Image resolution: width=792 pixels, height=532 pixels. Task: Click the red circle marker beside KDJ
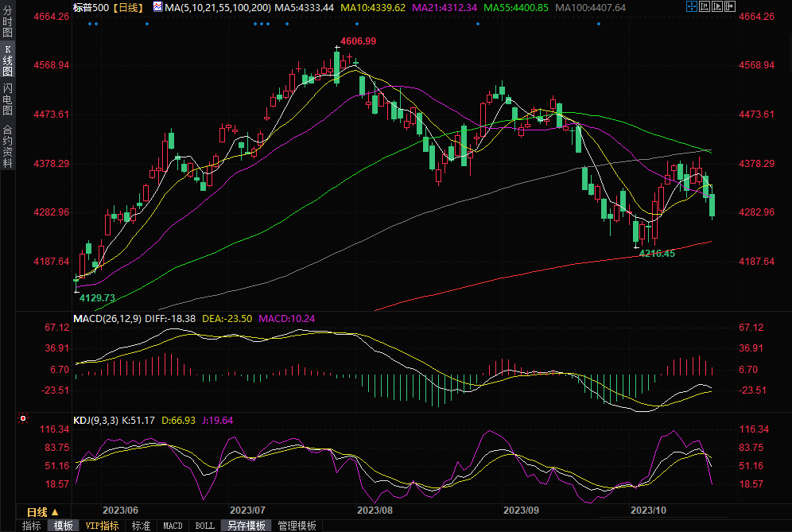(23, 417)
